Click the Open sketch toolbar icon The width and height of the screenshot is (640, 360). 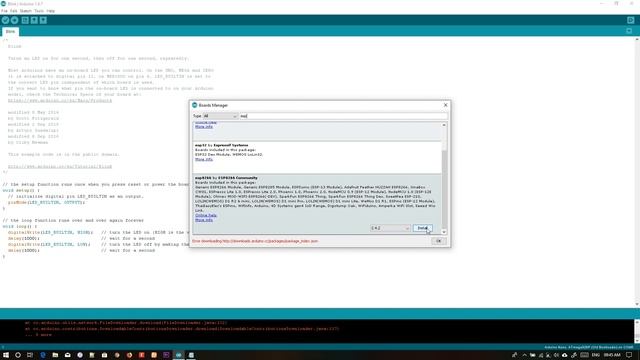tap(34, 20)
